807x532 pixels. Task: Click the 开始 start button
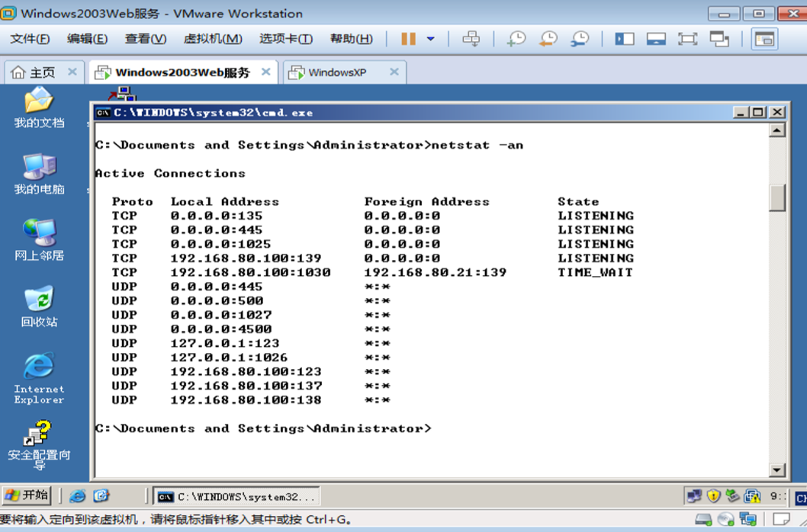(27, 495)
